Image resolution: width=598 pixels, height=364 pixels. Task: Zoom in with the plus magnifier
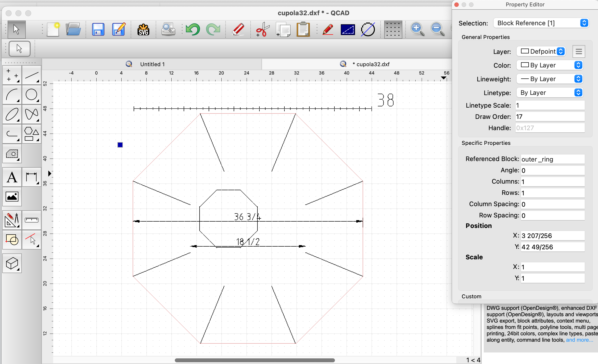[x=418, y=29]
